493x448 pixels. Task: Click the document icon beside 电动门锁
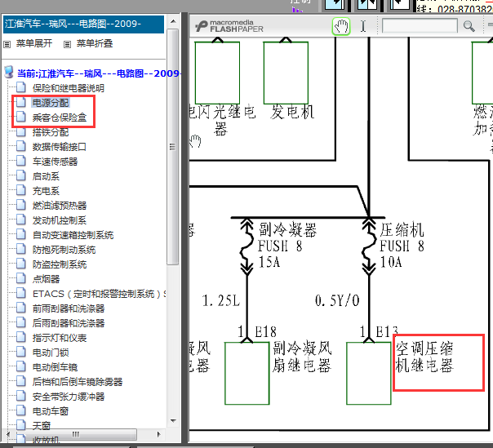coord(21,352)
